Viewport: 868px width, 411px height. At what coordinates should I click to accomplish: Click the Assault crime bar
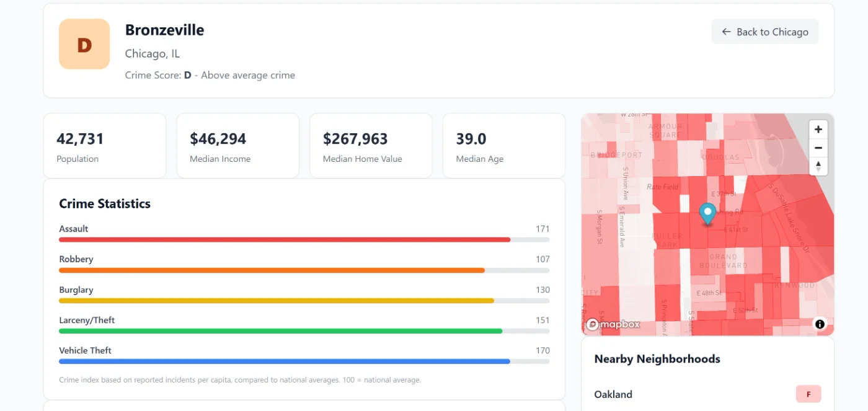coord(304,239)
